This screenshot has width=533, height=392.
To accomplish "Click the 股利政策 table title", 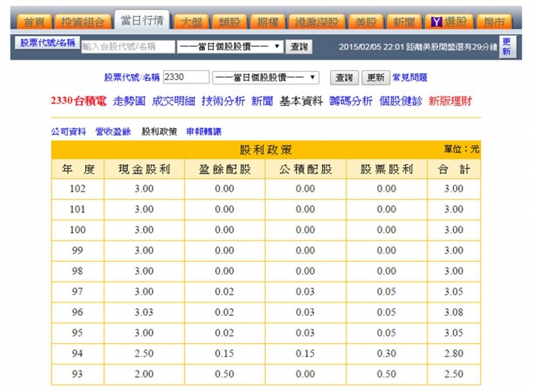I will 266,150.
